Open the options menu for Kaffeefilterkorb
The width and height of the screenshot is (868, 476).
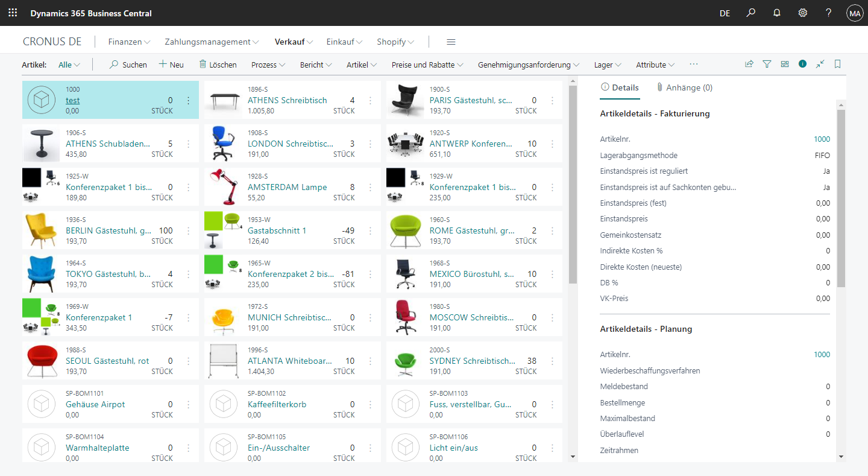370,405
